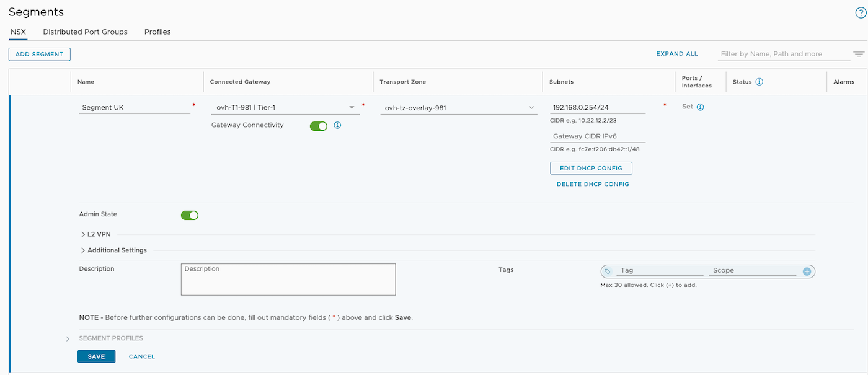Toggle the Admin State switch
Viewport: 868px width, 375px height.
pos(189,215)
